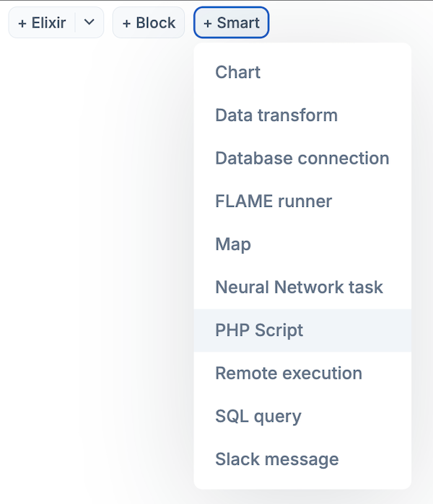Add a Database connection smart cell

click(x=302, y=158)
